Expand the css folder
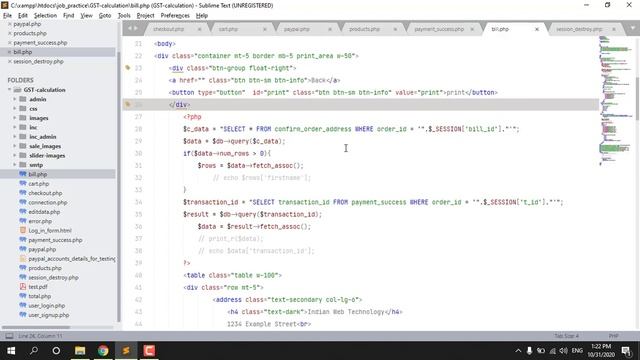This screenshot has height=360, width=640. click(15, 109)
